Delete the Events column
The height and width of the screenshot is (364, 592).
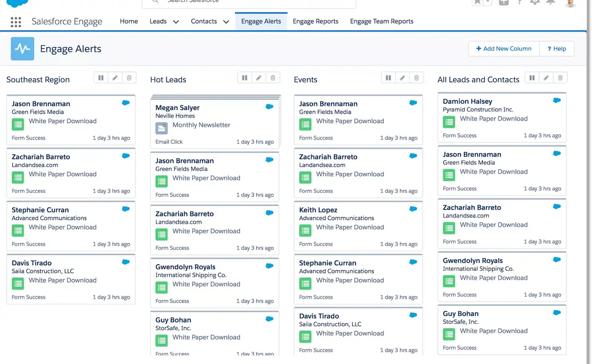pyautogui.click(x=417, y=78)
